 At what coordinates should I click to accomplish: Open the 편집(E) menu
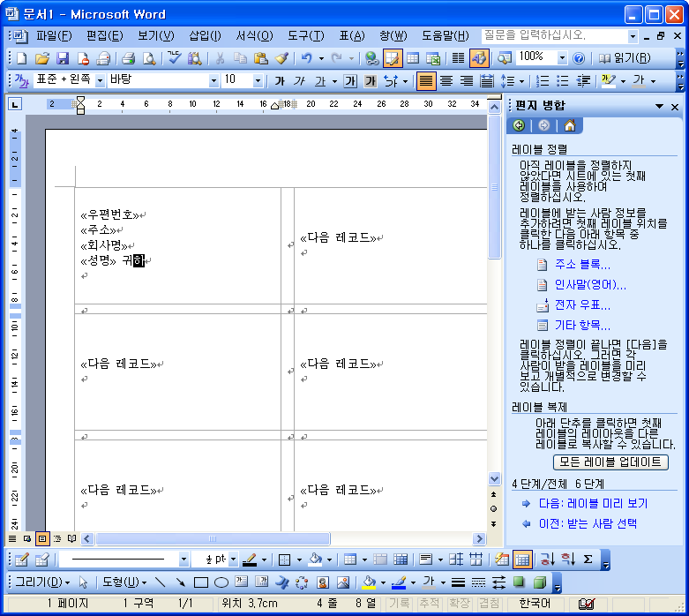pos(105,36)
